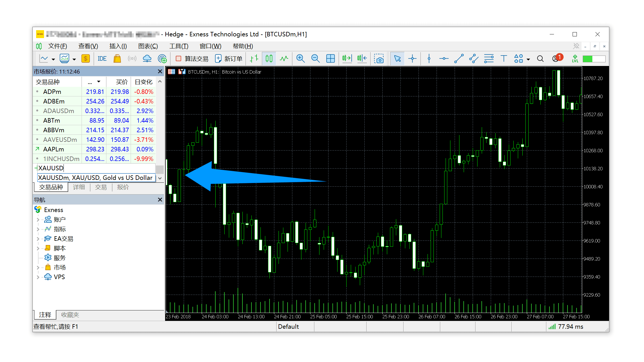Image resolution: width=644 pixels, height=362 pixels.
Task: Click the depth of market icon in chart header
Action: click(x=182, y=72)
